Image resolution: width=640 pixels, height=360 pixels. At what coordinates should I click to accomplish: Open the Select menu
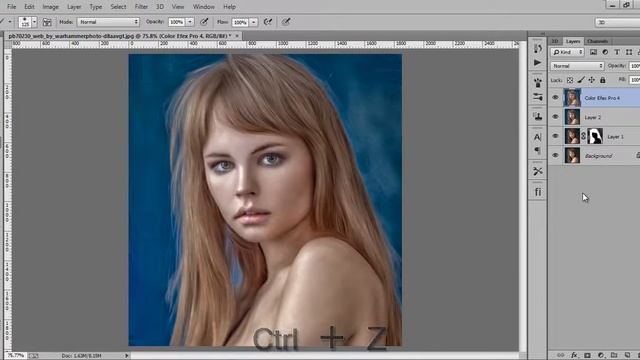[118, 7]
